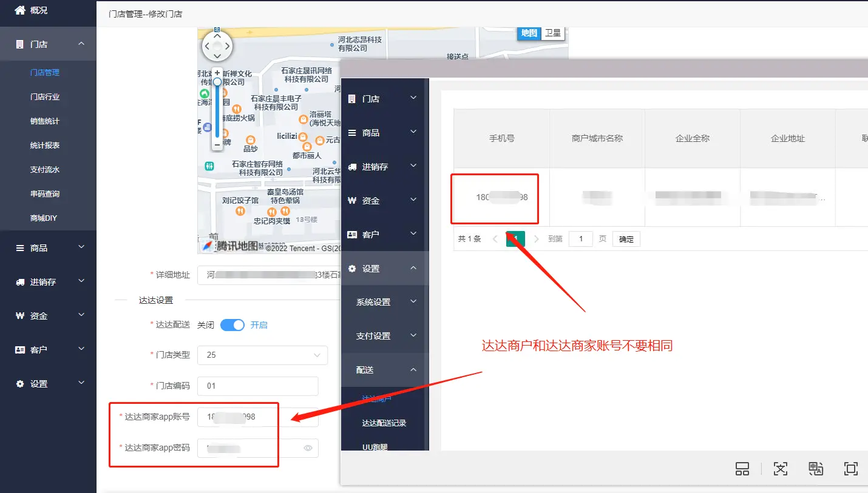Click the translate icon at bottom right
This screenshot has width=868, height=493.
point(815,468)
